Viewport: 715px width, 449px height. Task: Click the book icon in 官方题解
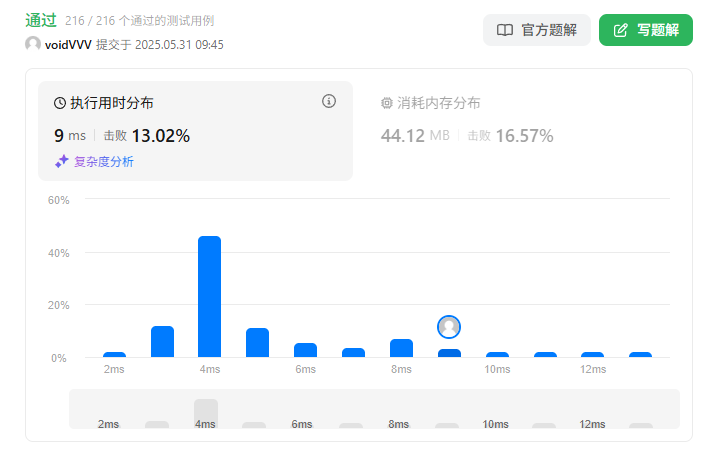(505, 30)
